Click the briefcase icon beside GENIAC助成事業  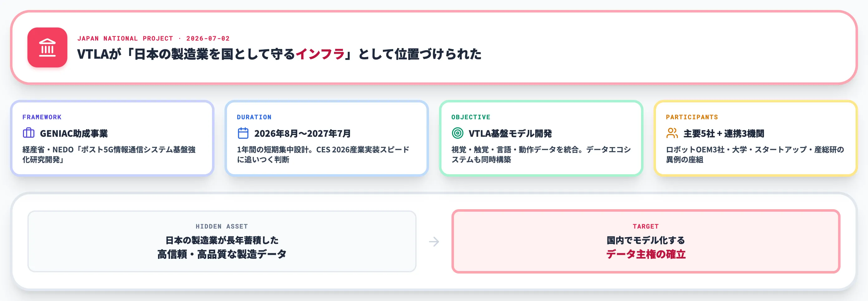[29, 133]
